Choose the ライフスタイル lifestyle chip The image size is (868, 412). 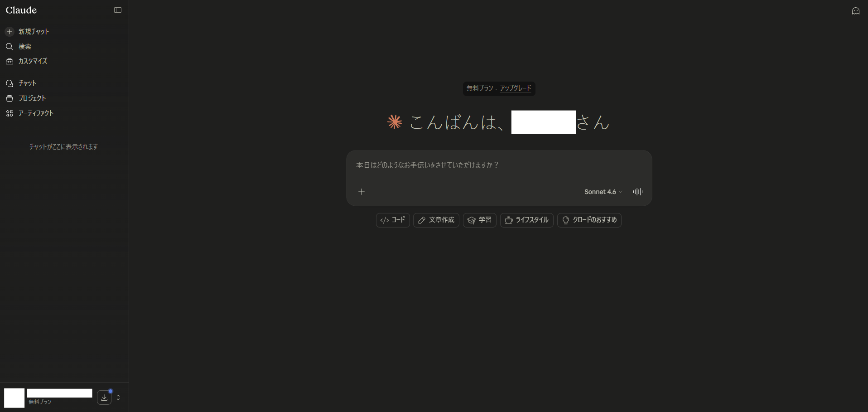pyautogui.click(x=526, y=220)
